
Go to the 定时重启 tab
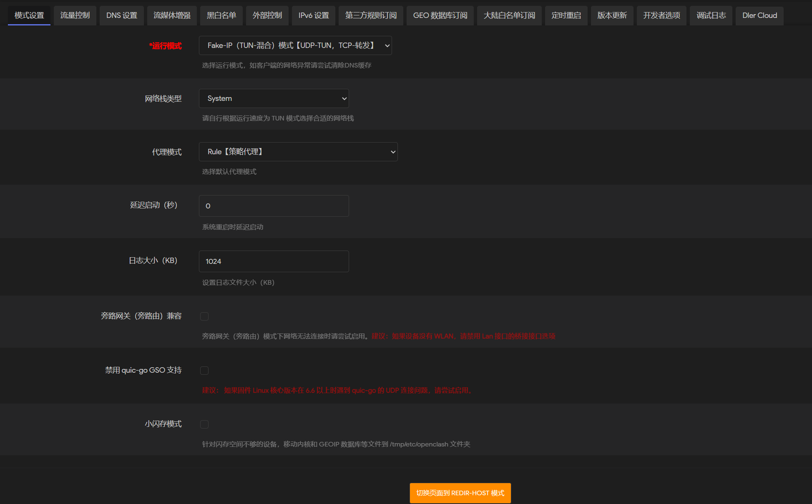[x=566, y=15]
